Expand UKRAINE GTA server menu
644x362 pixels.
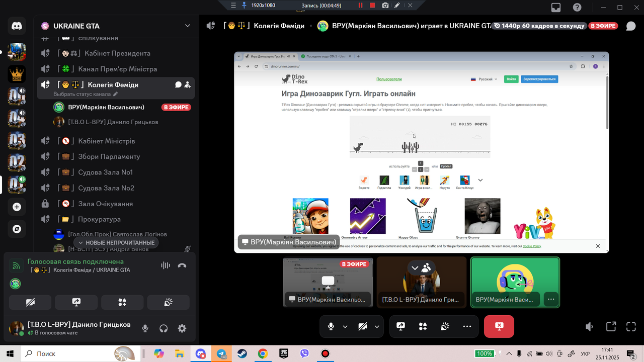[x=188, y=26]
